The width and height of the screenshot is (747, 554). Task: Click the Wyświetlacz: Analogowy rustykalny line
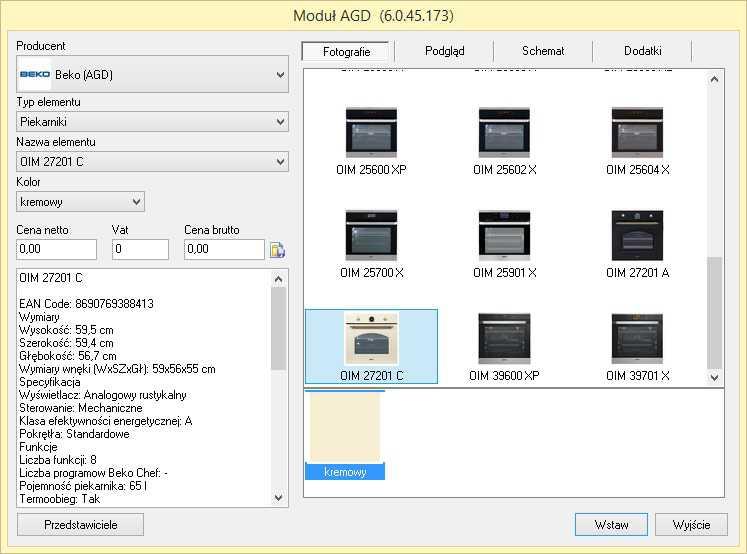pyautogui.click(x=103, y=395)
